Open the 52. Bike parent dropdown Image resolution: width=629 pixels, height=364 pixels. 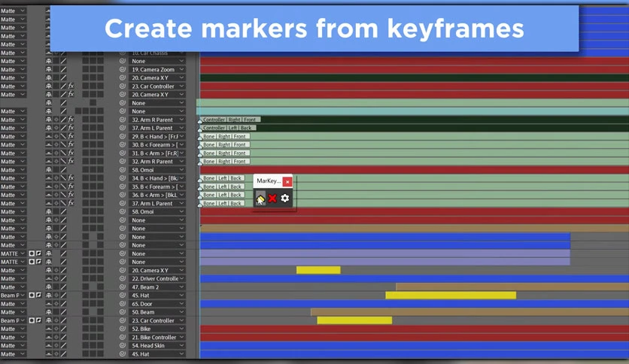[x=156, y=329]
